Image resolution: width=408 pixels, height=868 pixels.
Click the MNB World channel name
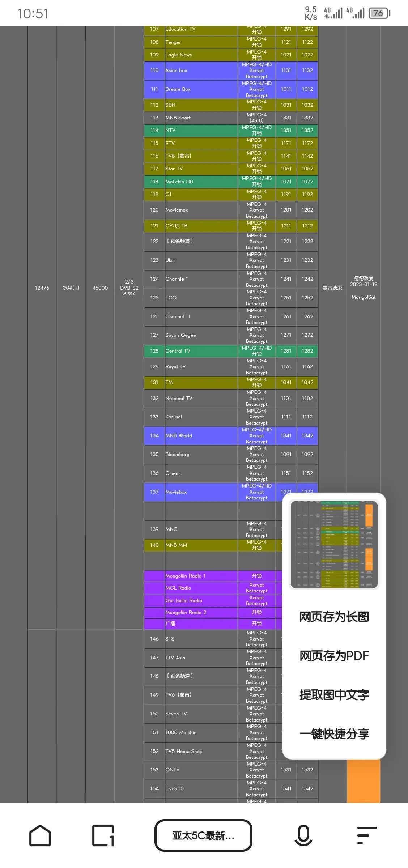[179, 435]
